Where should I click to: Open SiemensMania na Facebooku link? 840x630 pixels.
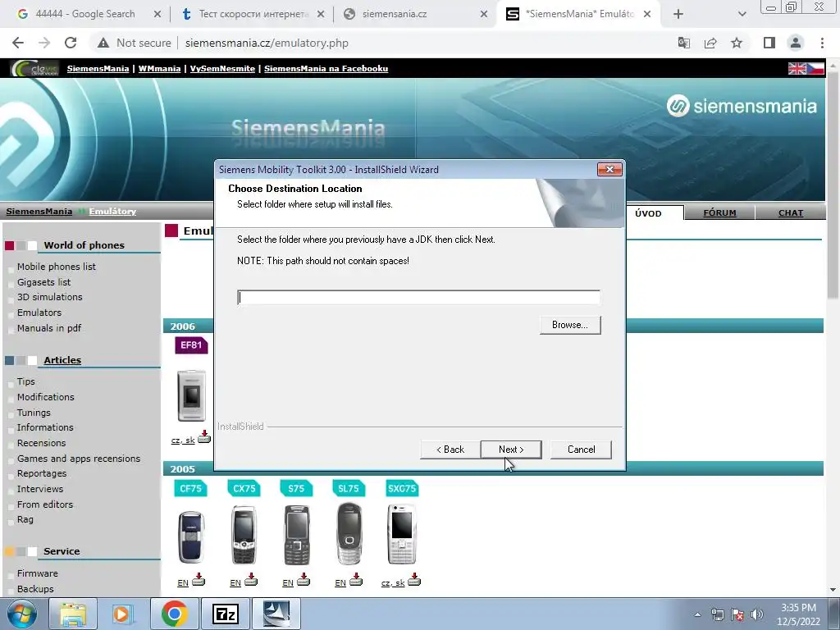tap(326, 69)
